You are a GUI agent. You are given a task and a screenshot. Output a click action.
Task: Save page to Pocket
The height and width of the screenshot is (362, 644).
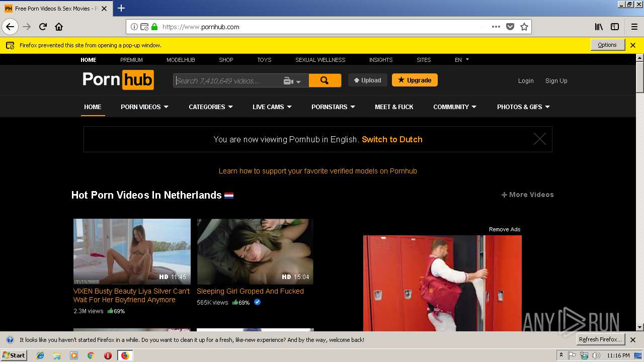pyautogui.click(x=510, y=27)
